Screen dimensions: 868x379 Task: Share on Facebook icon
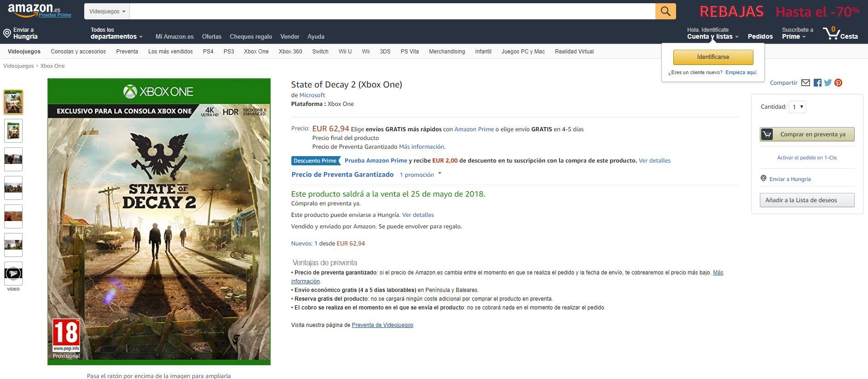point(817,83)
